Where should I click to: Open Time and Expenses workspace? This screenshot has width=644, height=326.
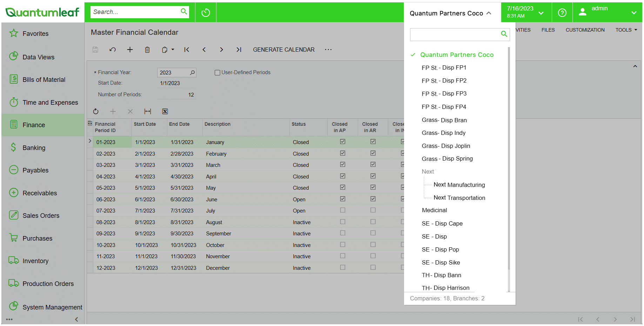coord(43,102)
